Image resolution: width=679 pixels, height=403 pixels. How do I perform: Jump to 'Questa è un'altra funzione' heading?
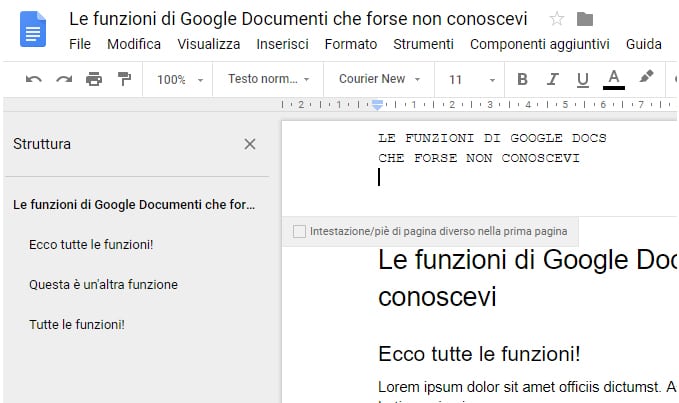click(103, 284)
